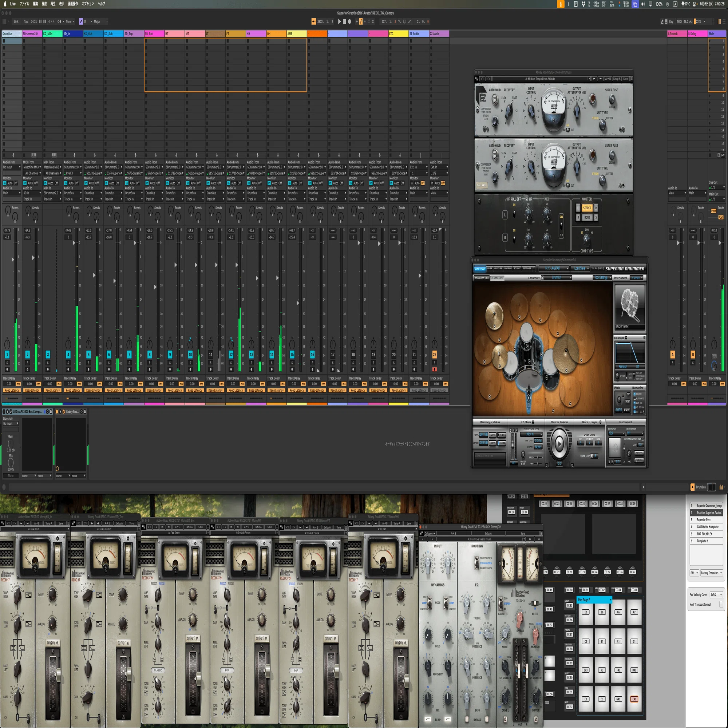The image size is (728, 728).
Task: Toggle track 7 activator button
Action: coord(129,355)
